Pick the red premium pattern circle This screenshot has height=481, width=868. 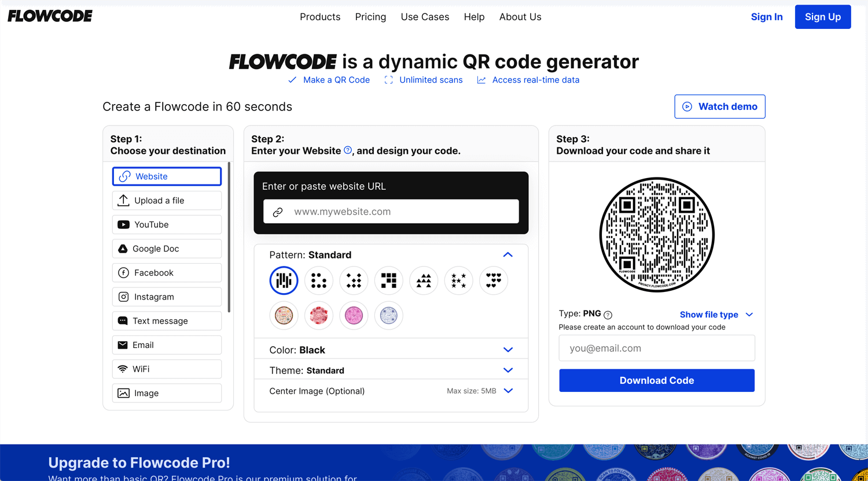(319, 316)
